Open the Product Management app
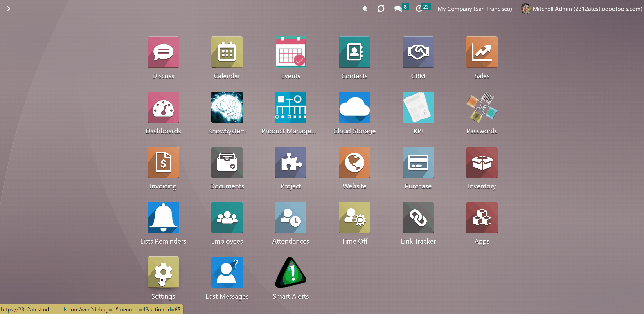 291,107
